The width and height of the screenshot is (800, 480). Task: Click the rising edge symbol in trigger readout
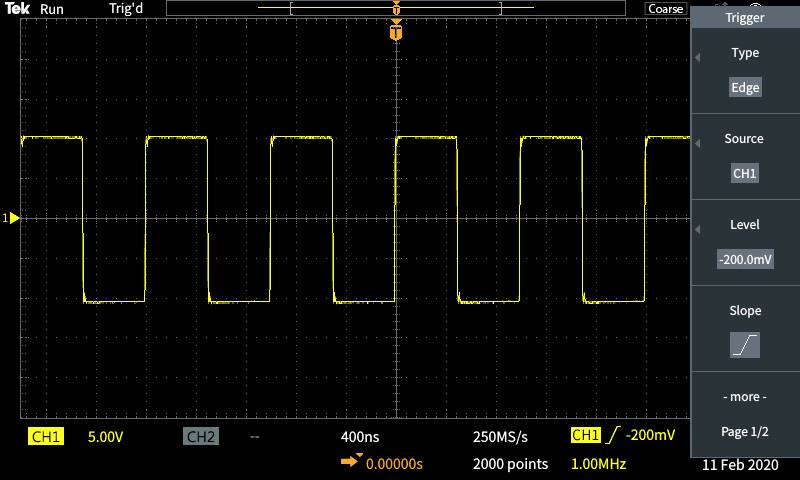click(613, 436)
